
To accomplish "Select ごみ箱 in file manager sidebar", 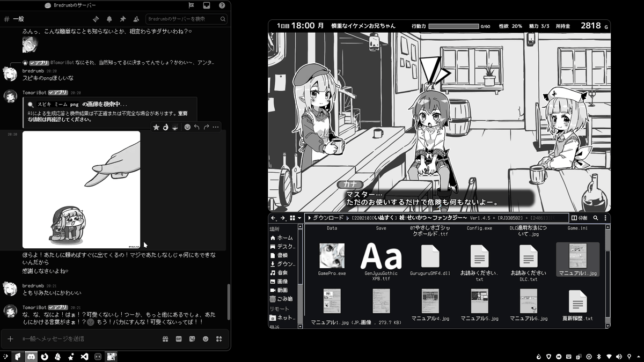I will 282,299.
